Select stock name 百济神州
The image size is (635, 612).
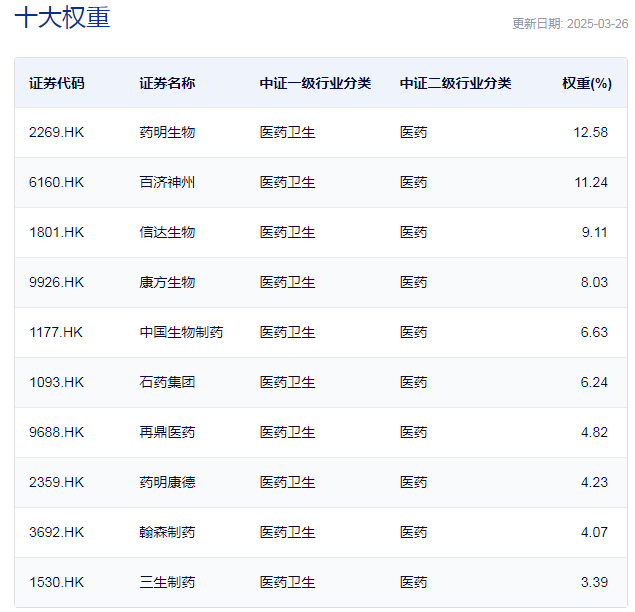(x=167, y=182)
